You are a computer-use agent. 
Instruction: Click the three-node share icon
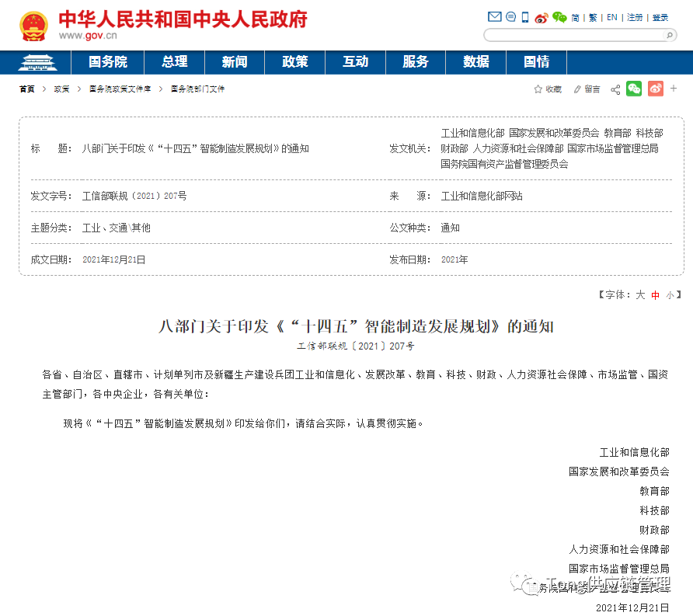click(x=615, y=89)
